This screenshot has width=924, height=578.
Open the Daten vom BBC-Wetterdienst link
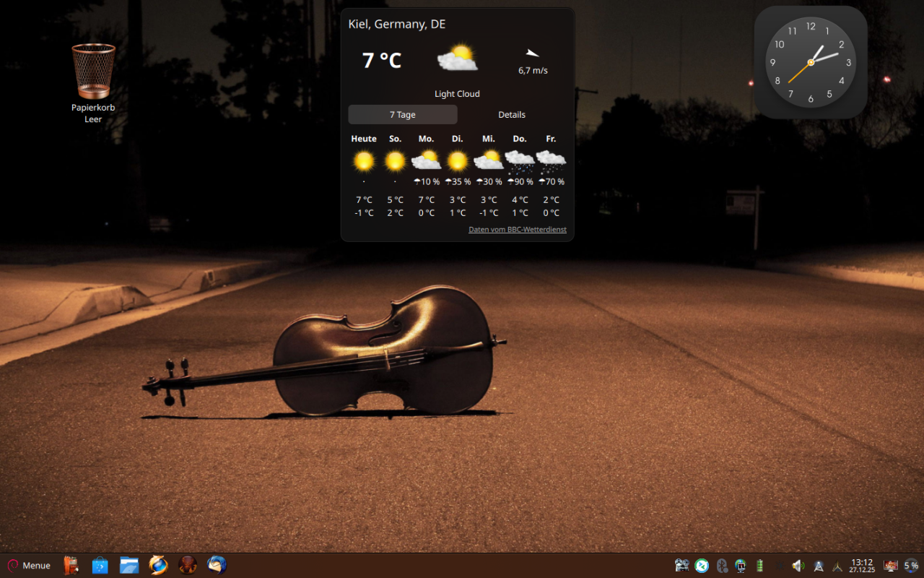click(517, 230)
